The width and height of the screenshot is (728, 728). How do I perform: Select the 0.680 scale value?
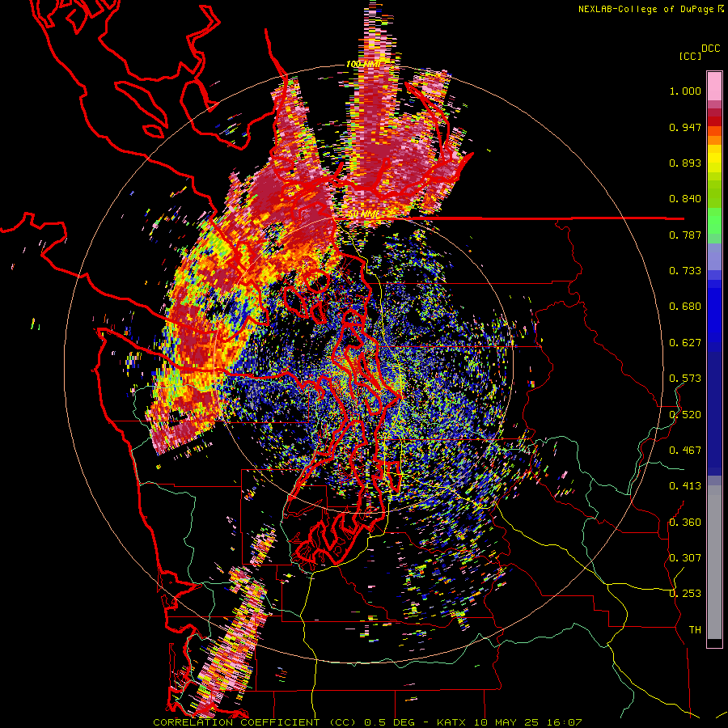coord(685,307)
